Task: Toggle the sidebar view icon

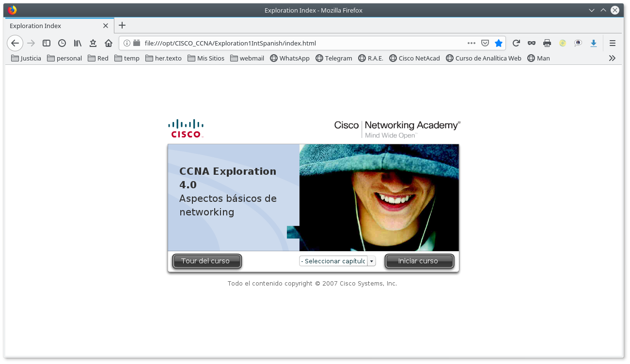Action: tap(47, 43)
